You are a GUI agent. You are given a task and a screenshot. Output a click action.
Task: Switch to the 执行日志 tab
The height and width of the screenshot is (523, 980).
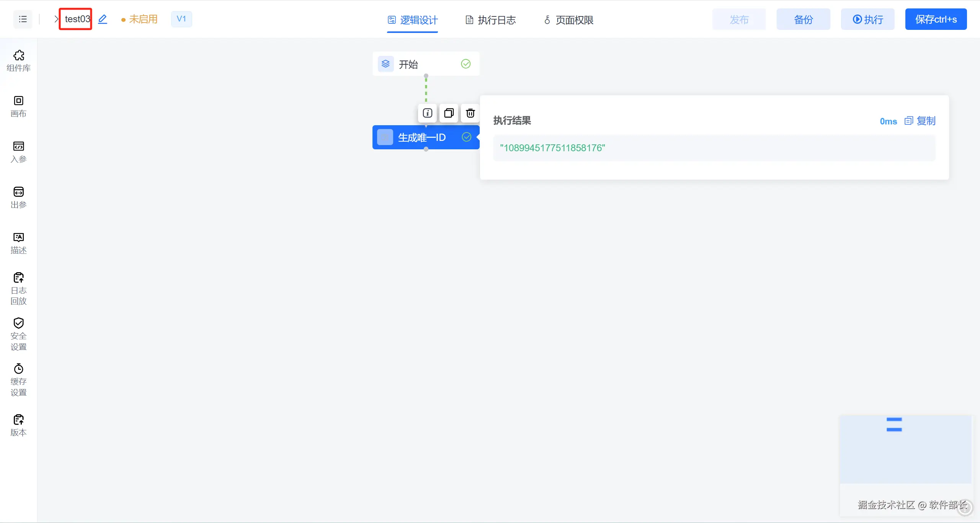click(x=490, y=20)
